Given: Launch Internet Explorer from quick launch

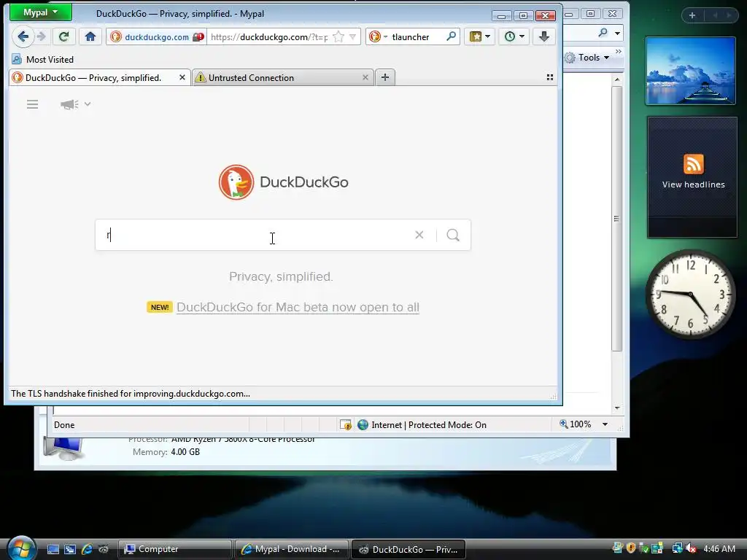Looking at the screenshot, I should click(x=87, y=549).
